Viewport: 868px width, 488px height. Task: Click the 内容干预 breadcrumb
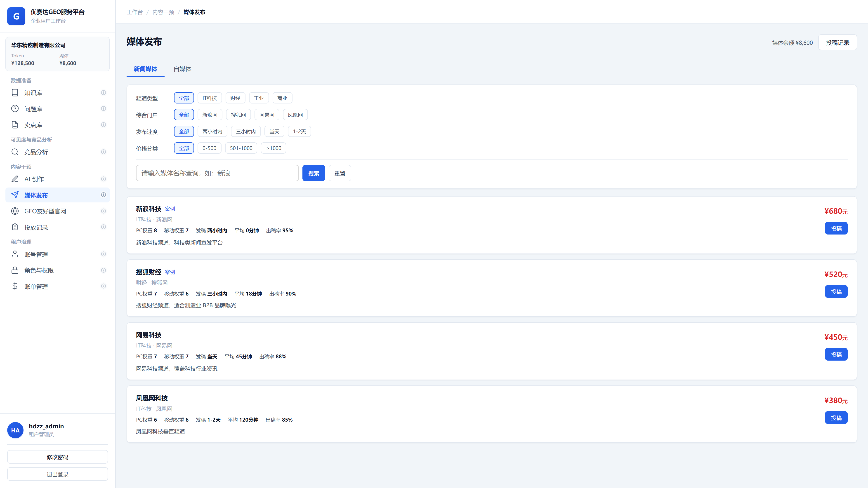pos(163,12)
